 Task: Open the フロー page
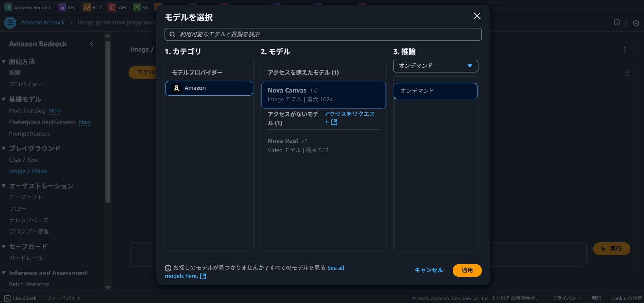click(17, 209)
